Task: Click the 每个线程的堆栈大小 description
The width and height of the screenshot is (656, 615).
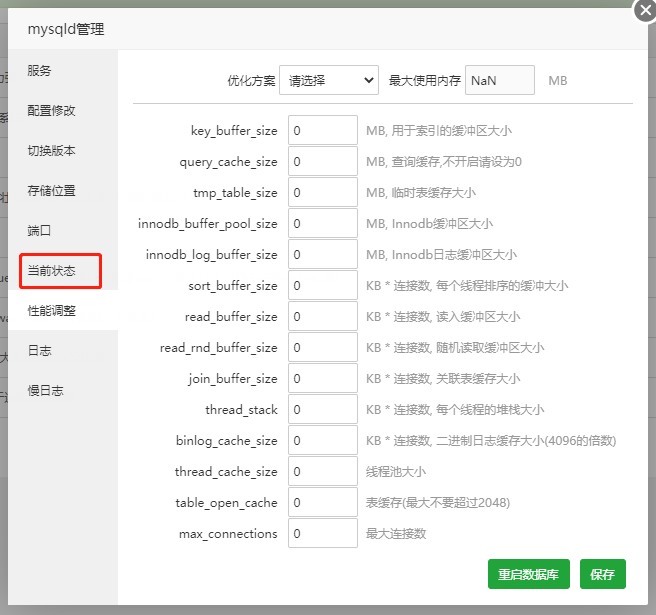Action: (x=455, y=409)
